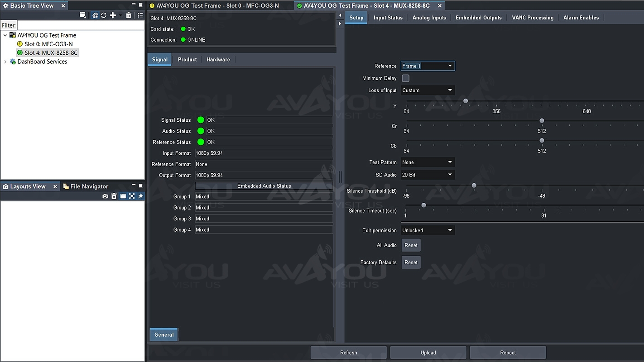Open the Hardware tab
The width and height of the screenshot is (644, 362).
218,60
